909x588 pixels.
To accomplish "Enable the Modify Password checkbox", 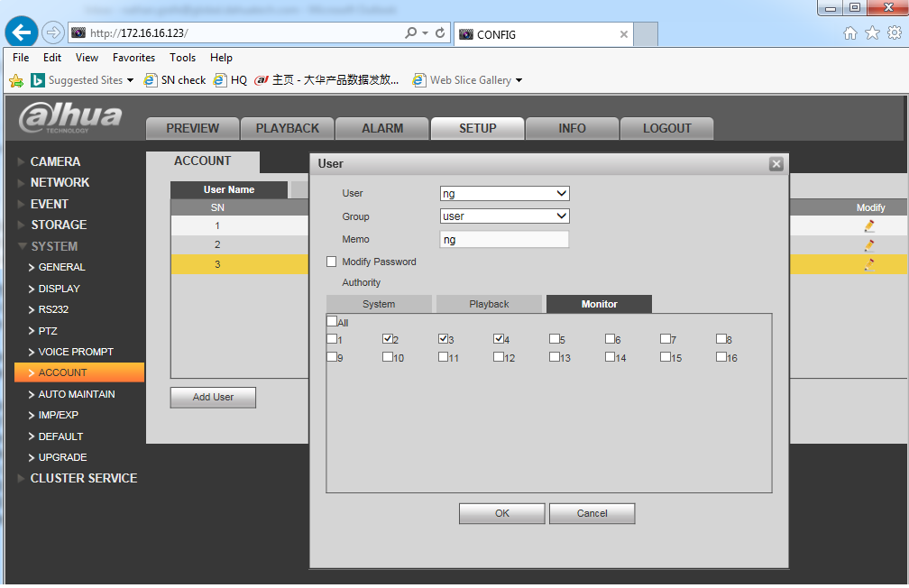I will point(332,262).
